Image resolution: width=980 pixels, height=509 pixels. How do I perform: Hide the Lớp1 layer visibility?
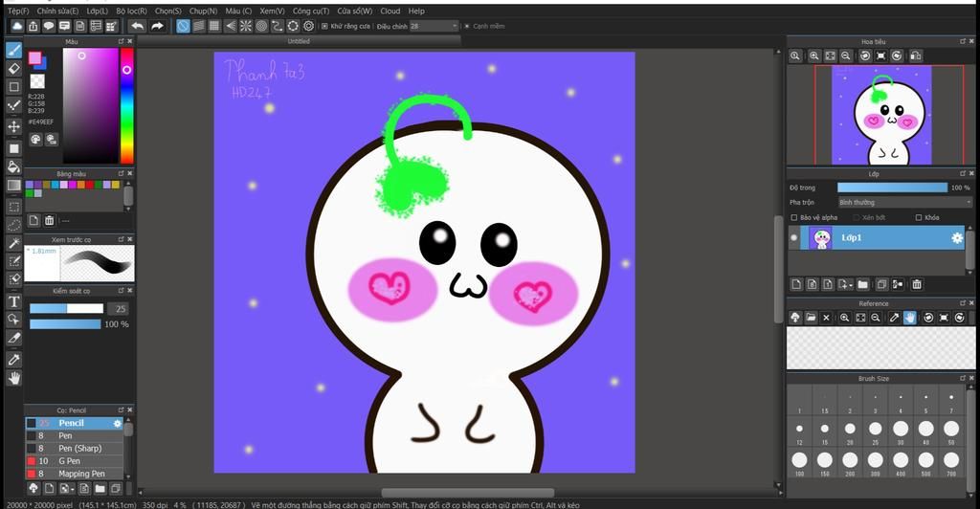[793, 238]
